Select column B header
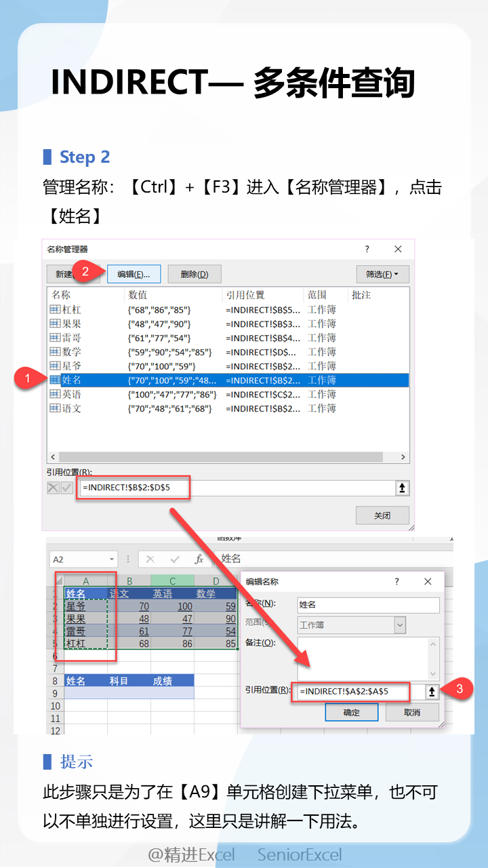Image resolution: width=488 pixels, height=868 pixels. point(129,581)
